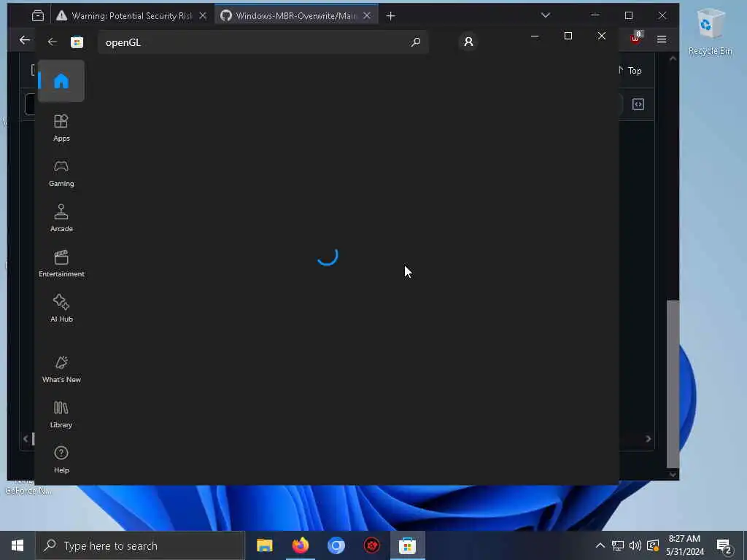Open the red gear taskbar app
This screenshot has width=747, height=560.
[371, 545]
